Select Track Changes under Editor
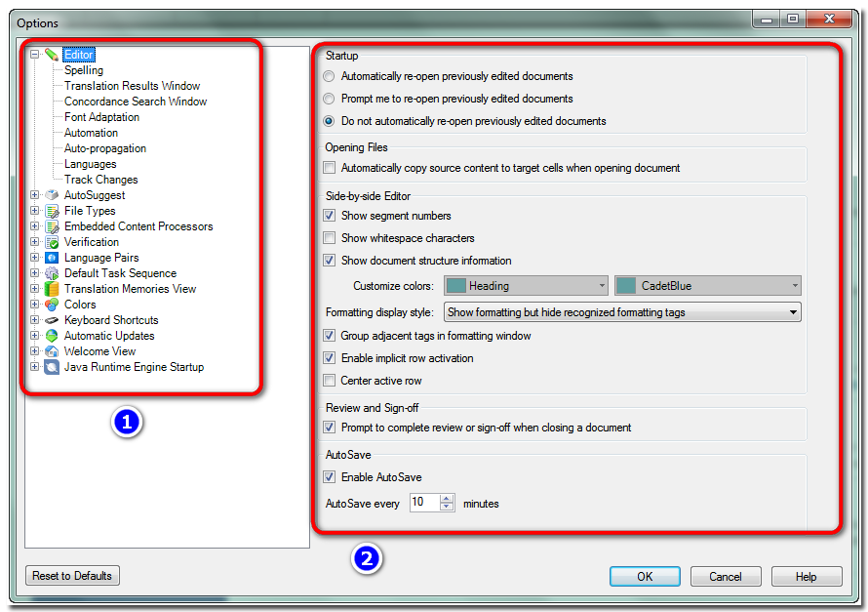 [100, 180]
